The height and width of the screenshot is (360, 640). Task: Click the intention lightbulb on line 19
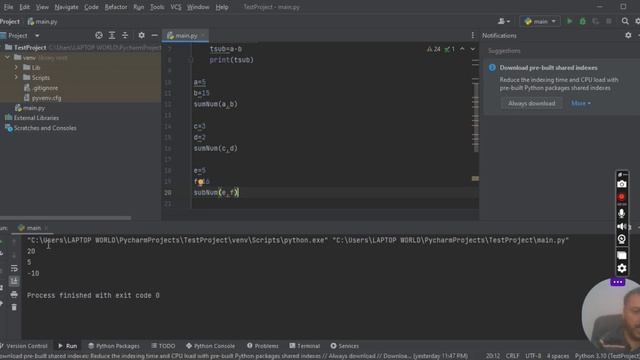click(200, 182)
